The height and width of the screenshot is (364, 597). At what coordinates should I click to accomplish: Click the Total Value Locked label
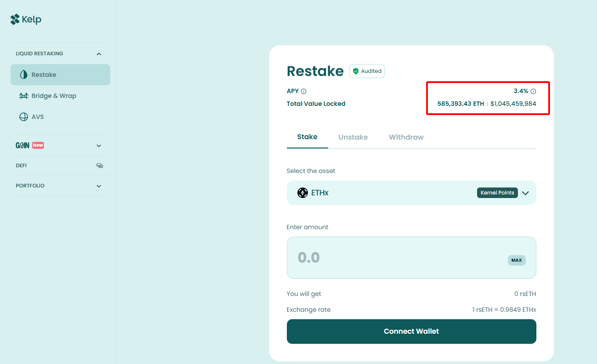(316, 104)
